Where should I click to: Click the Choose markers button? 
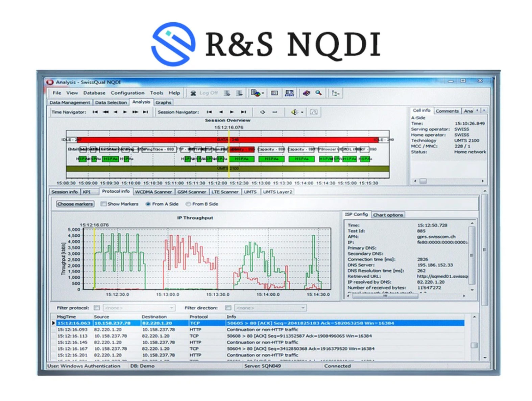click(x=75, y=204)
